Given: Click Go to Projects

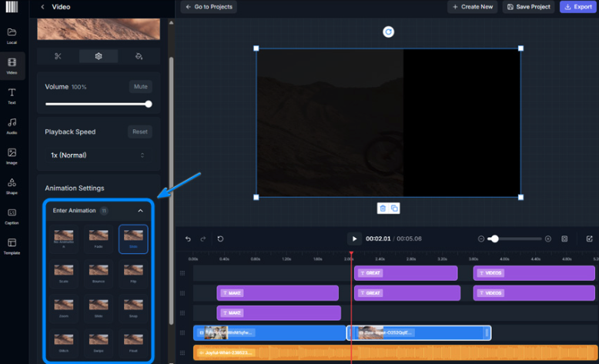Looking at the screenshot, I should [x=209, y=7].
